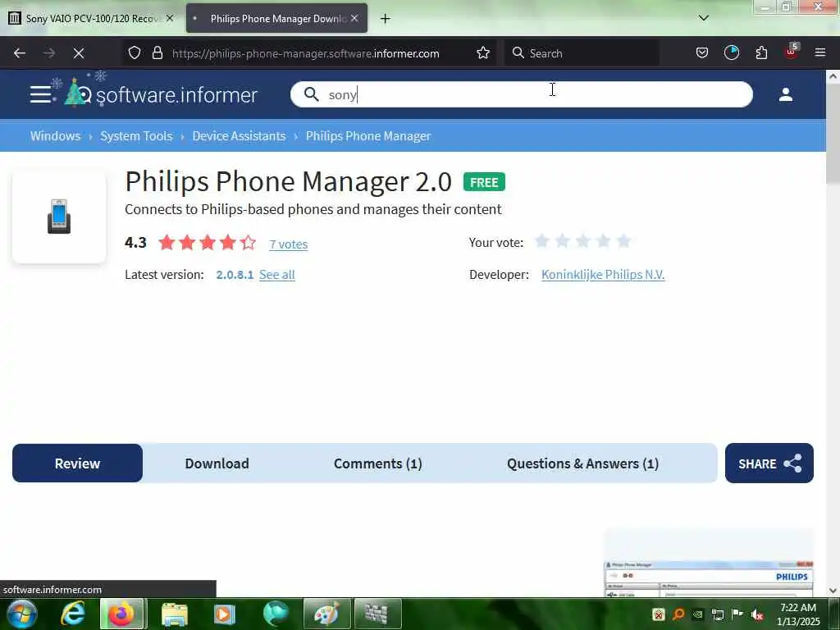Open the Comments (1) tab

coord(377,463)
